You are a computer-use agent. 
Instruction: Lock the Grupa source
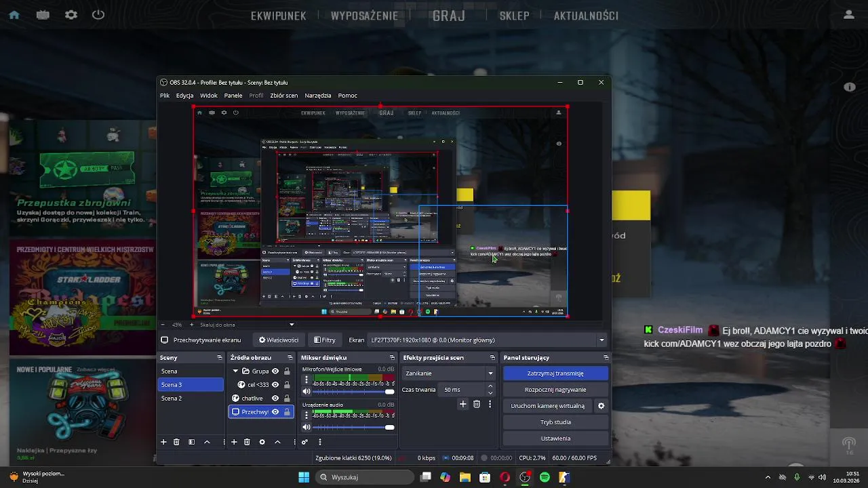pos(287,371)
